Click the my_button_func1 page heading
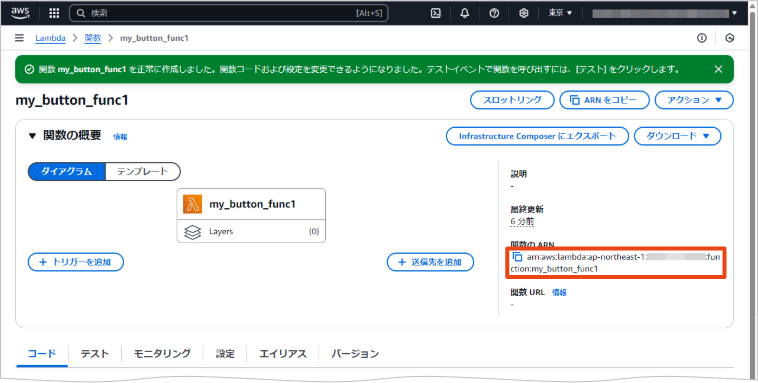Image resolution: width=758 pixels, height=383 pixels. pos(72,100)
